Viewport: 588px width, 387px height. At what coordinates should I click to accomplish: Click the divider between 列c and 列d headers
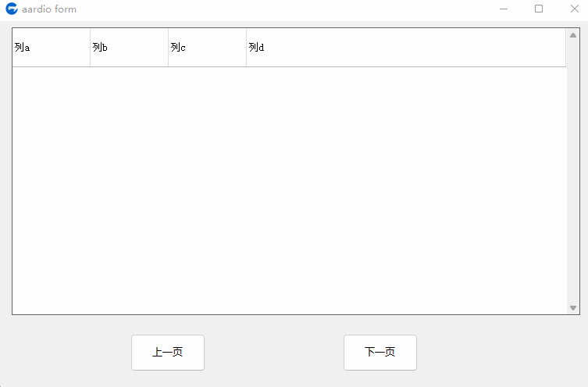pyautogui.click(x=247, y=47)
